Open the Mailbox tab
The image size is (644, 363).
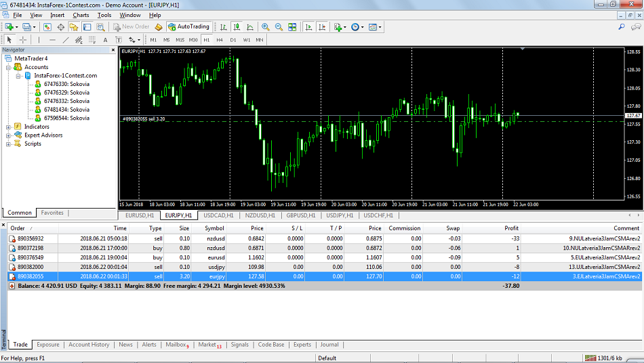177,345
